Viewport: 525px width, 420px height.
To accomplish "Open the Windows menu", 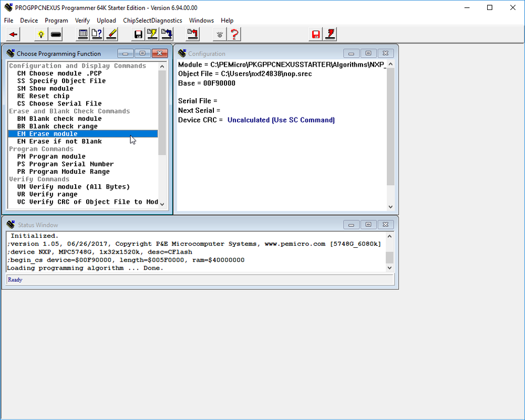I will [201, 20].
